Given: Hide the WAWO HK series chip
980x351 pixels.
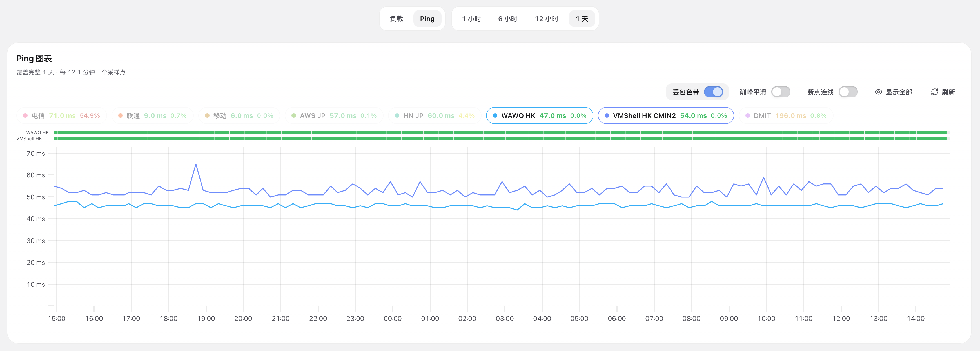Looking at the screenshot, I should tap(540, 116).
